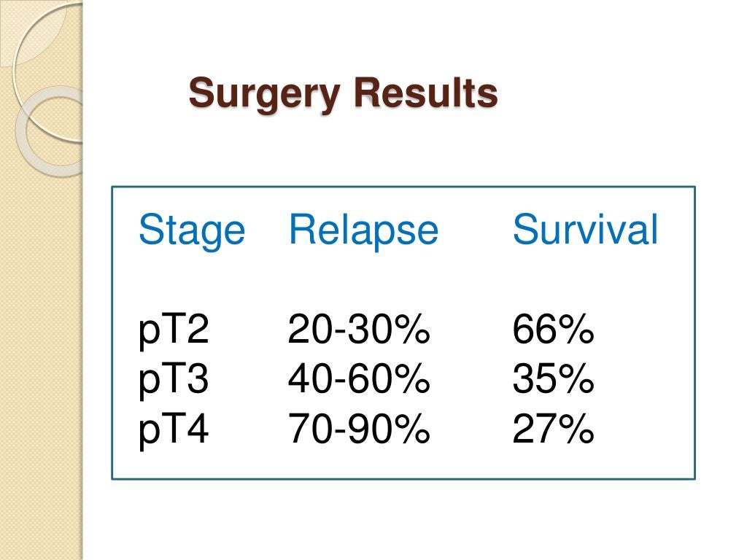747x560 pixels.
Task: Click the 66% survival value
Action: 553,329
